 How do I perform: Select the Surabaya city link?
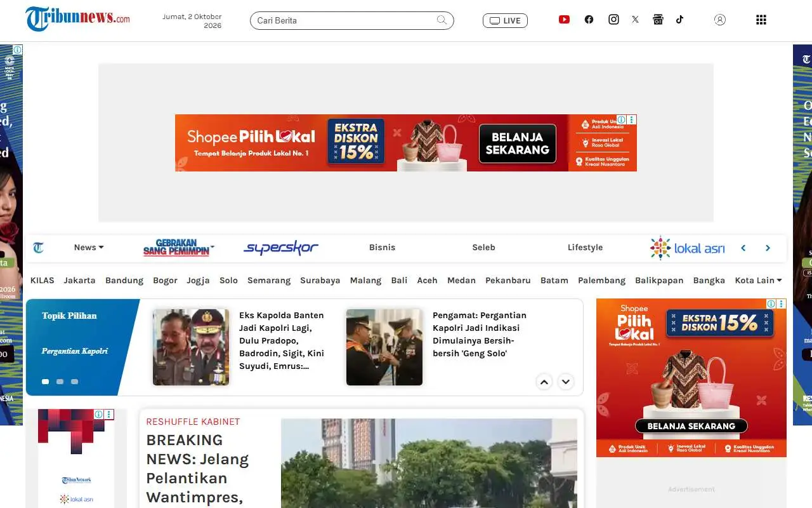pos(320,280)
